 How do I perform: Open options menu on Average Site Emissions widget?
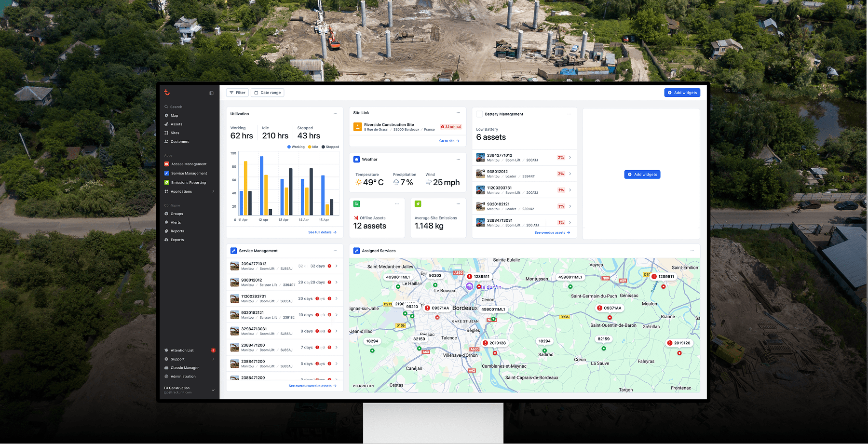point(458,204)
